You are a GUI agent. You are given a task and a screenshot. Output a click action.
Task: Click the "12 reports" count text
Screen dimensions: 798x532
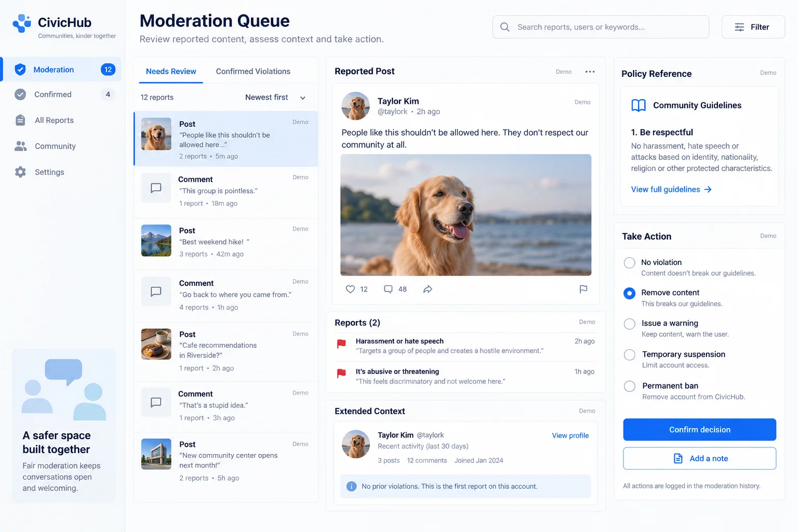157,98
